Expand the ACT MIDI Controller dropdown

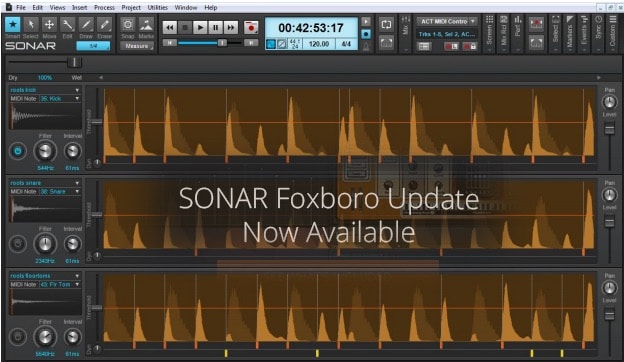click(473, 21)
